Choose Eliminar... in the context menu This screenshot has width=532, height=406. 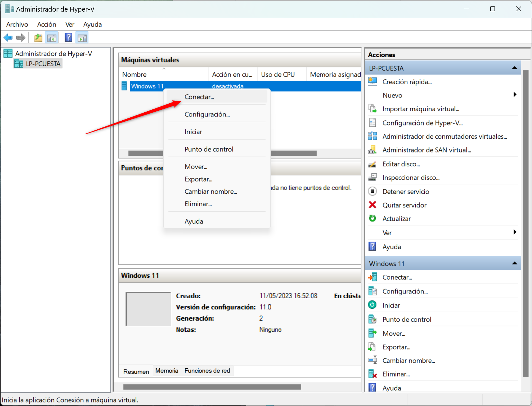(217, 204)
